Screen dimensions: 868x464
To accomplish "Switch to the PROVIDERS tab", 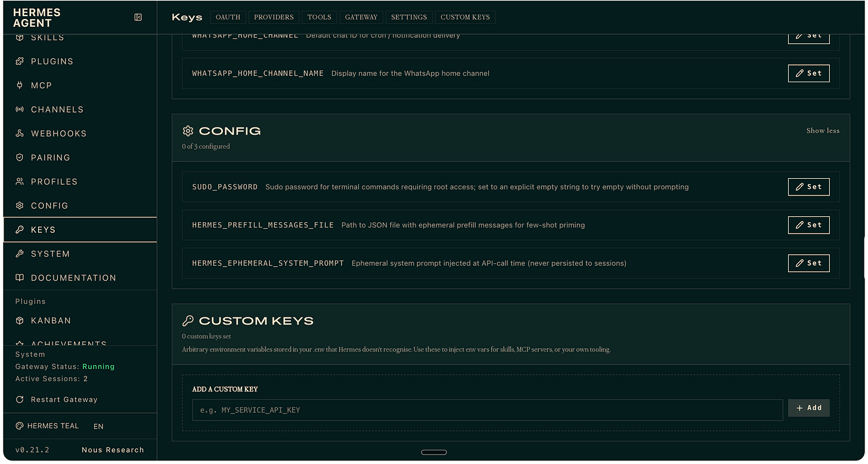I will pyautogui.click(x=274, y=17).
